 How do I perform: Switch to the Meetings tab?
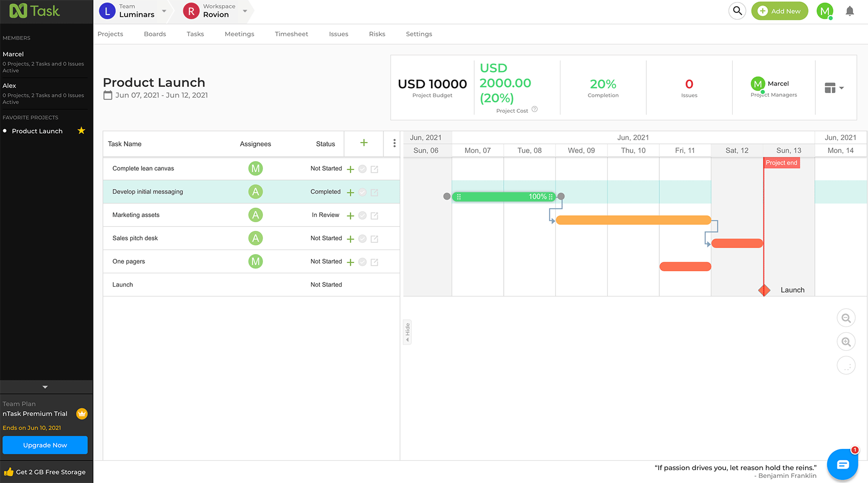point(239,34)
